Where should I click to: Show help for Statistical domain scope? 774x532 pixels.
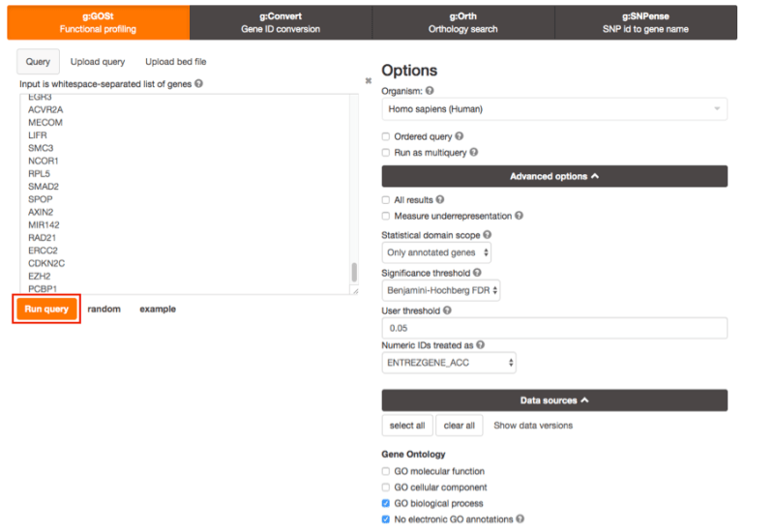[x=488, y=235]
